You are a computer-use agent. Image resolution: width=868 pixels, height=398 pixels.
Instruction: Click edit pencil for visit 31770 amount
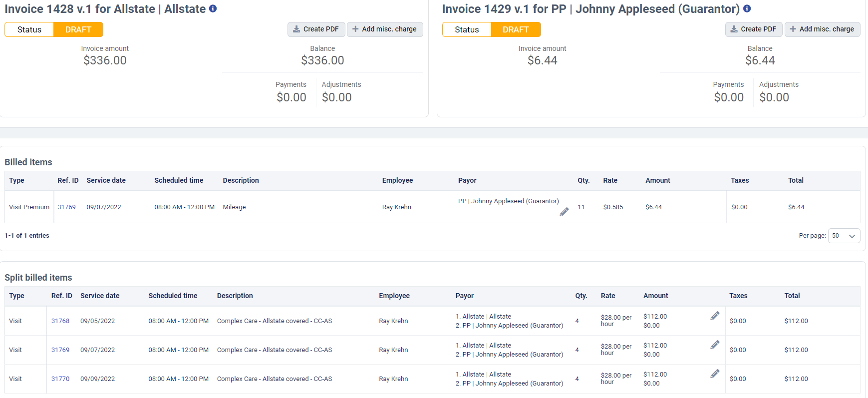pos(715,374)
